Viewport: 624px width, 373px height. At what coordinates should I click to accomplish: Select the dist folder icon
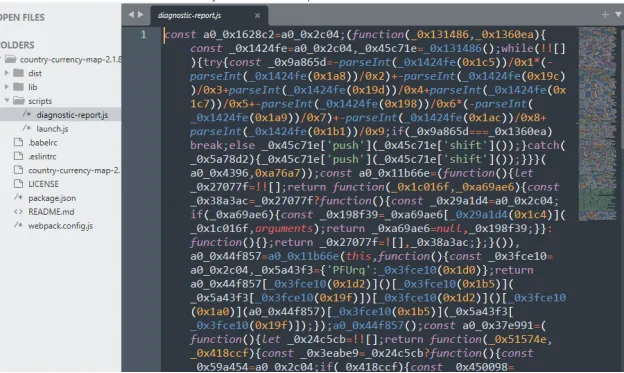[18, 73]
